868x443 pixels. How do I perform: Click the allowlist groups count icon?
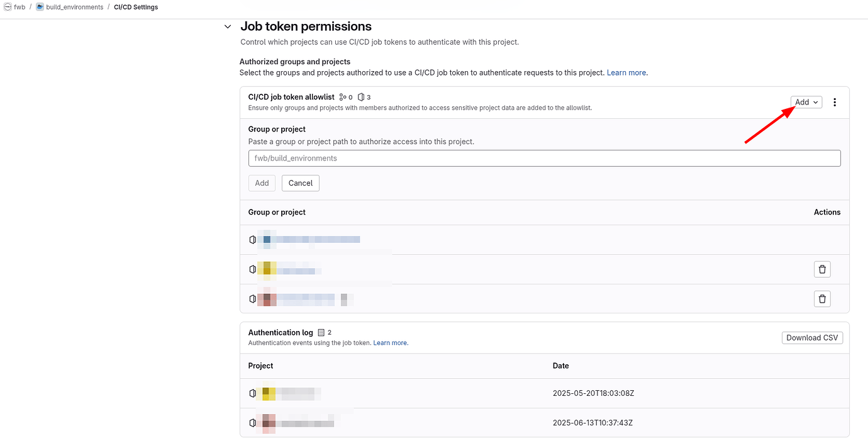pyautogui.click(x=343, y=97)
